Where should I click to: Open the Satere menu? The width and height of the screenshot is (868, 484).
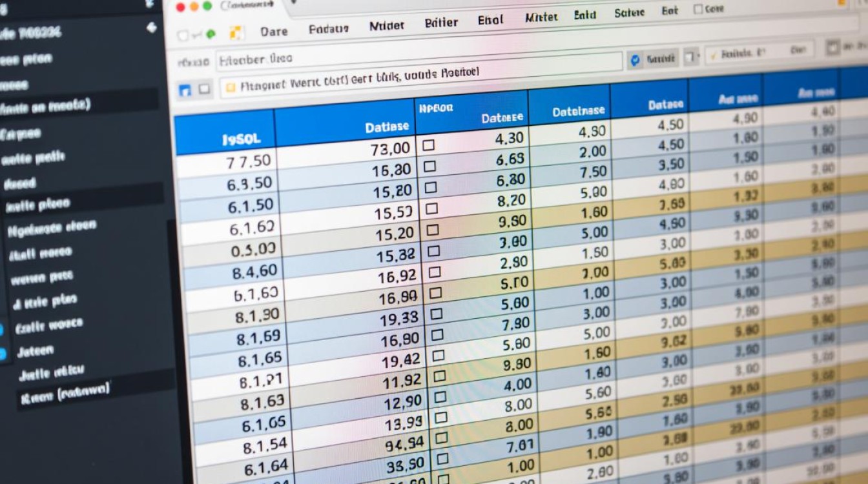tap(630, 13)
